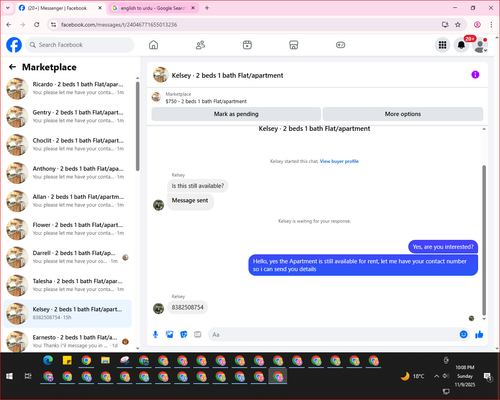Screen dimensions: 500x400
Task: Open the weather widget showing 18°C
Action: tap(413, 376)
